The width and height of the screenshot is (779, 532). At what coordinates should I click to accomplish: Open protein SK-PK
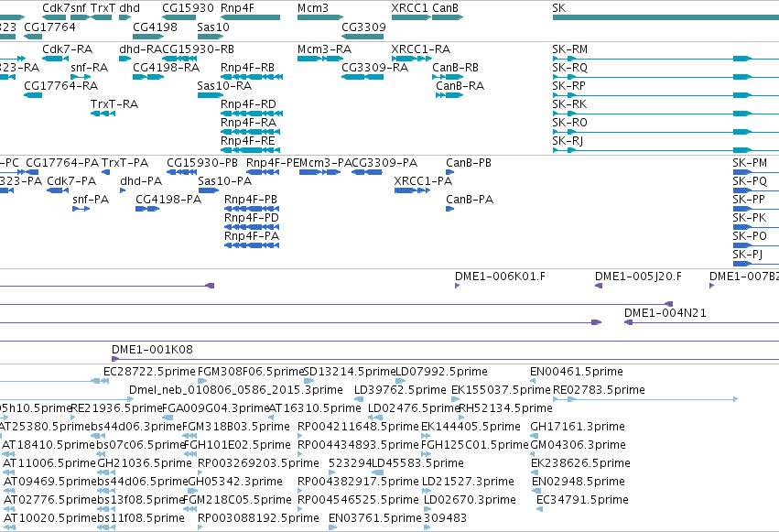(749, 218)
